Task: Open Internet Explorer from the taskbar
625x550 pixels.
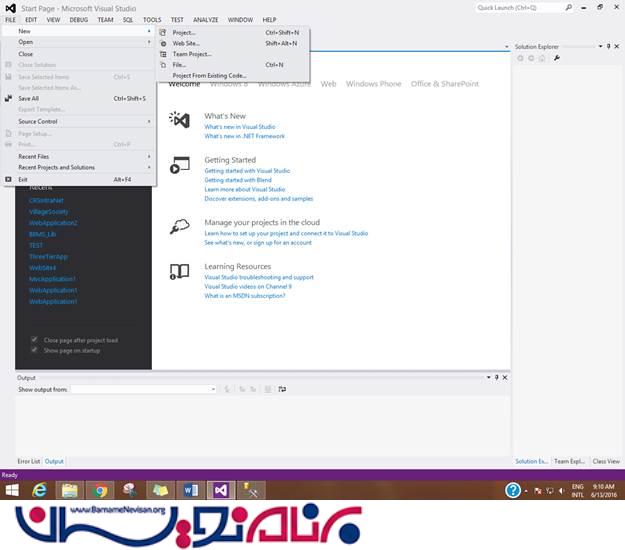Action: 41,490
